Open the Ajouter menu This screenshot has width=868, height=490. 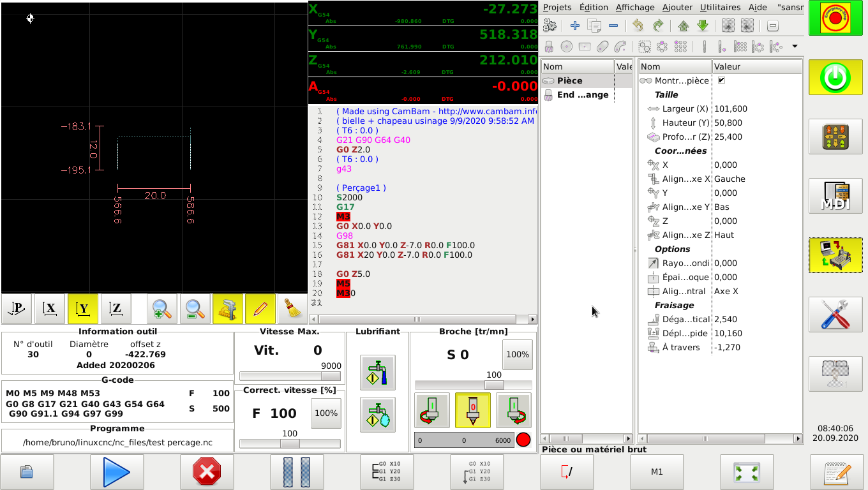677,8
